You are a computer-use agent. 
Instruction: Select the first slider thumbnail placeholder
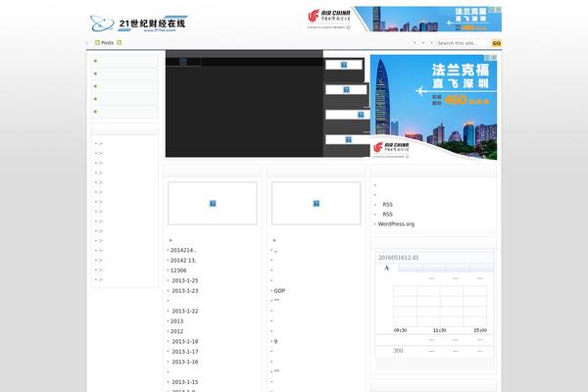point(344,65)
